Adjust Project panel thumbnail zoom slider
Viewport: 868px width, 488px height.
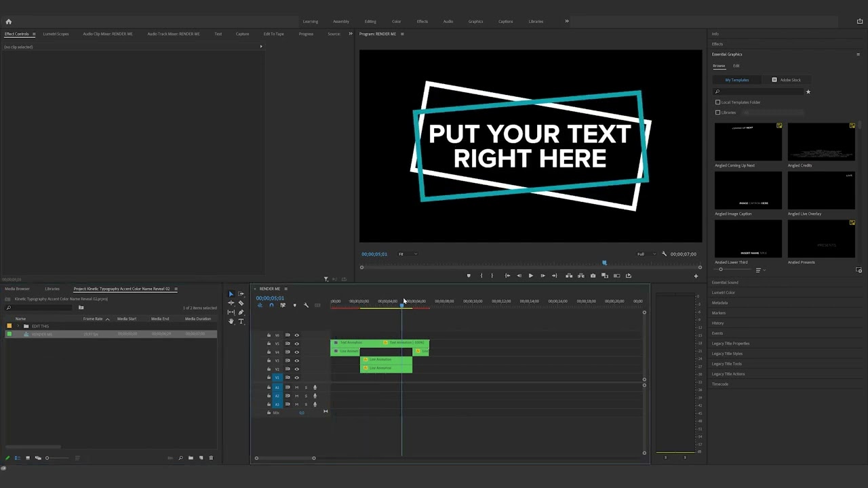[x=47, y=458]
